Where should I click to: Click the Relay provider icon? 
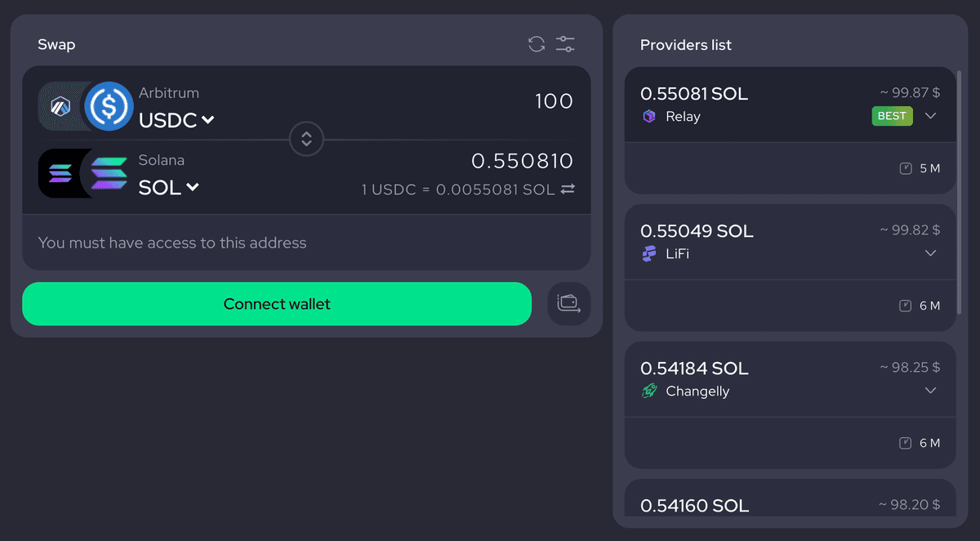649,117
